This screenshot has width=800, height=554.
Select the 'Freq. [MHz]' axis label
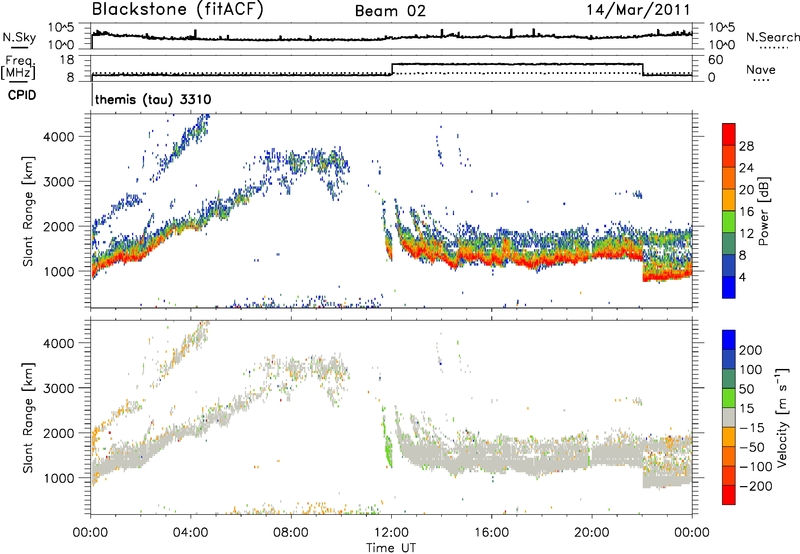click(18, 67)
